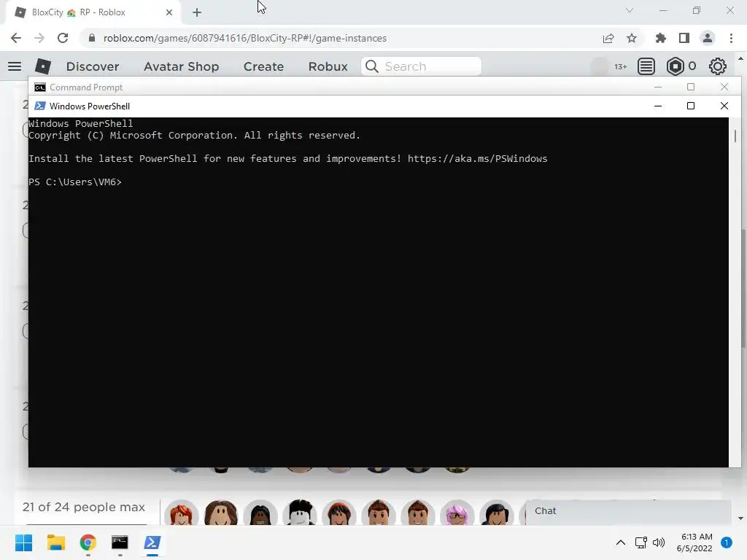Click the white-faced black-haired avatar thumbnail
Screen dimensions: 747x560
click(x=300, y=513)
